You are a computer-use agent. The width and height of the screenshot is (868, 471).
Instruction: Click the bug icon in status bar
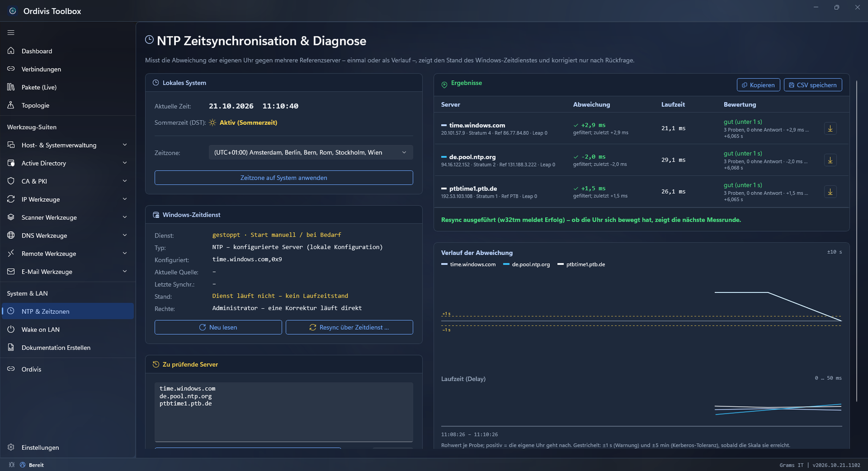coord(11,465)
